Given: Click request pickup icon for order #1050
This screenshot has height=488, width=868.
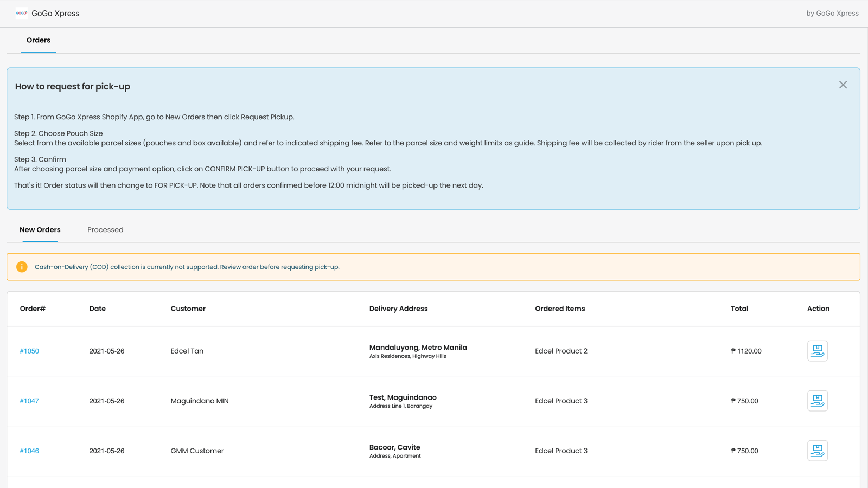Looking at the screenshot, I should pos(817,351).
